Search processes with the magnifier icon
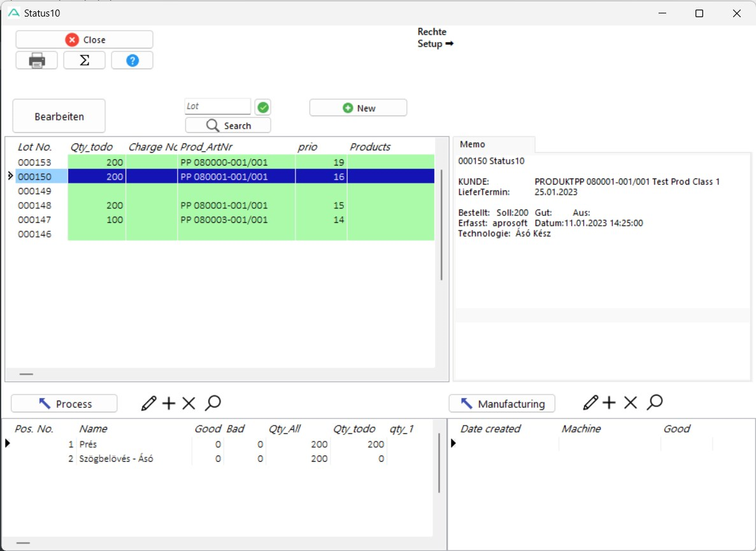 point(213,403)
